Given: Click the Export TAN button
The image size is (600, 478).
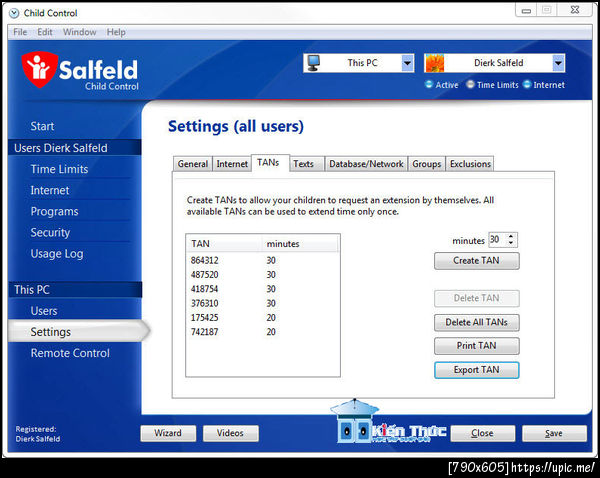Looking at the screenshot, I should (476, 370).
